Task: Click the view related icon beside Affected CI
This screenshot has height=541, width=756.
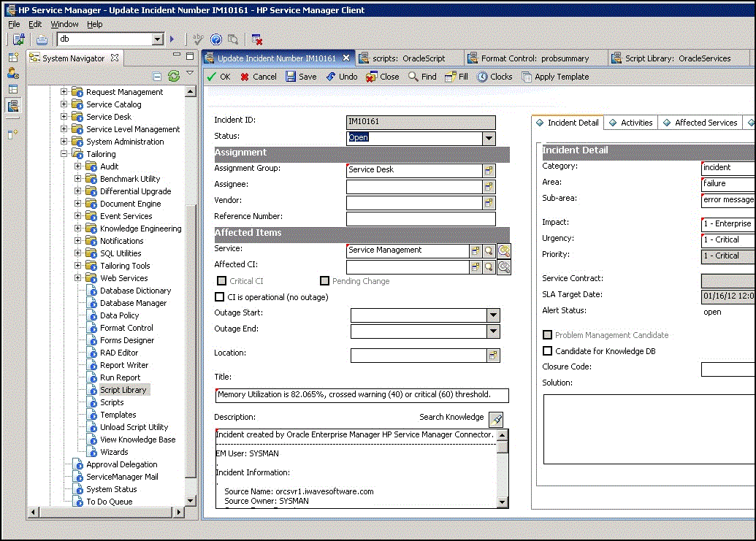Action: (504, 267)
